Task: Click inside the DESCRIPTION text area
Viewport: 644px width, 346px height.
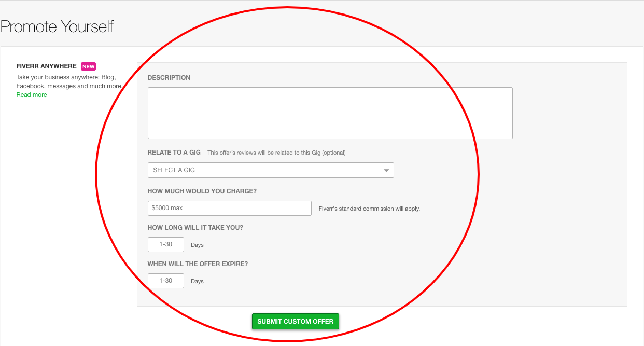Action: pos(330,113)
